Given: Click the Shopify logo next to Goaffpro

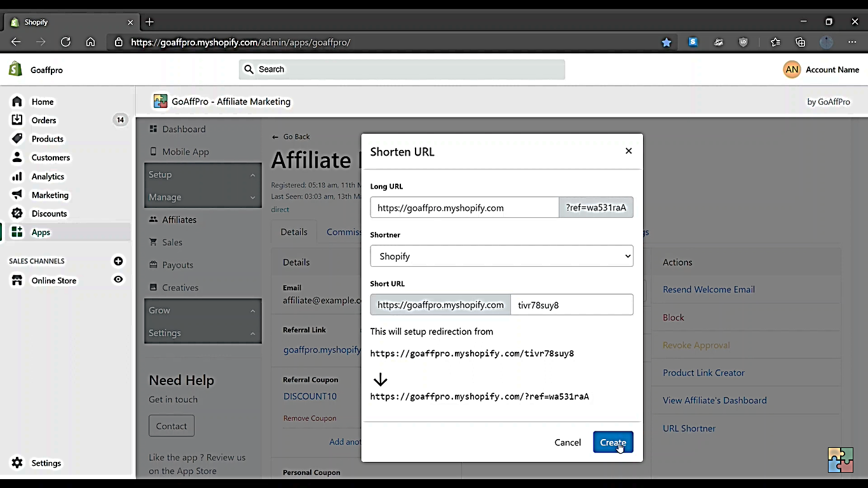Looking at the screenshot, I should coord(16,69).
